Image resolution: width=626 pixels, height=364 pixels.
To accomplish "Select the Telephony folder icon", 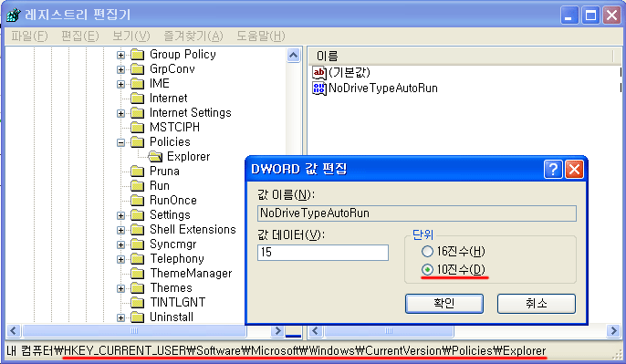I will [x=137, y=259].
